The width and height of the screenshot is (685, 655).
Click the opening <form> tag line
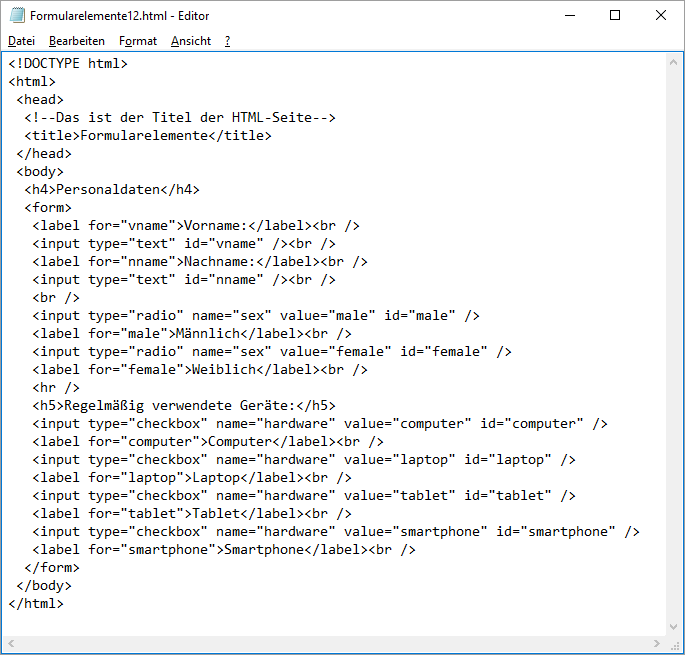(48, 208)
